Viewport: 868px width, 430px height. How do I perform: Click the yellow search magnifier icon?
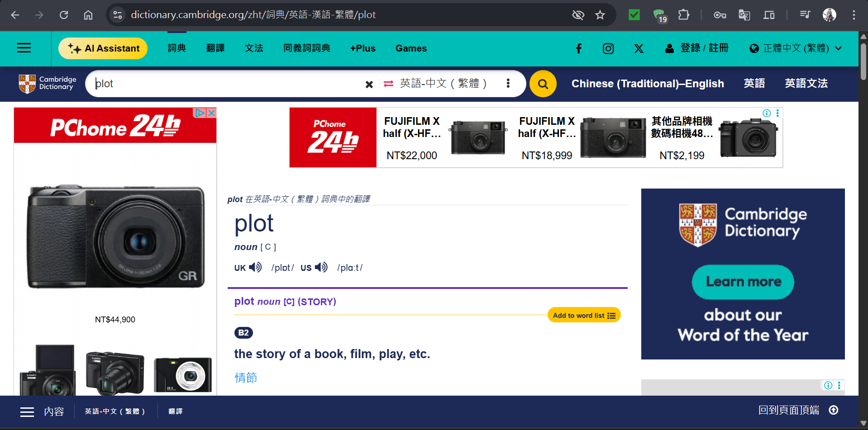click(543, 84)
